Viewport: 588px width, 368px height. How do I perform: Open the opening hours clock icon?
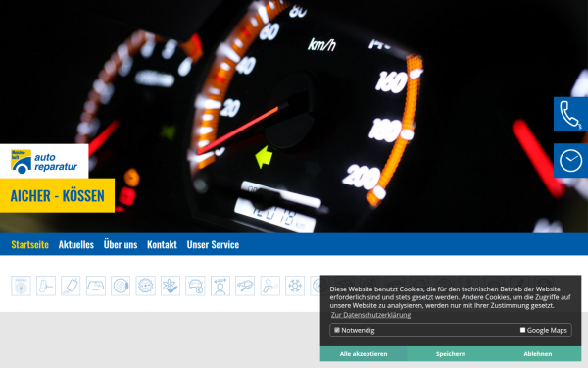570,161
